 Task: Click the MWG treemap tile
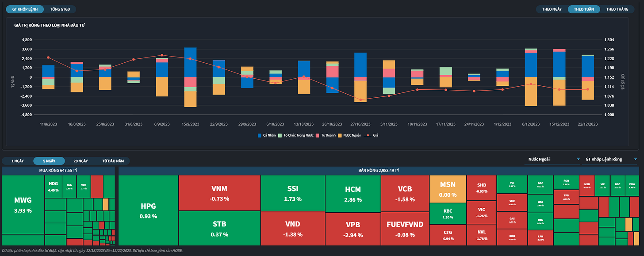[x=23, y=205]
